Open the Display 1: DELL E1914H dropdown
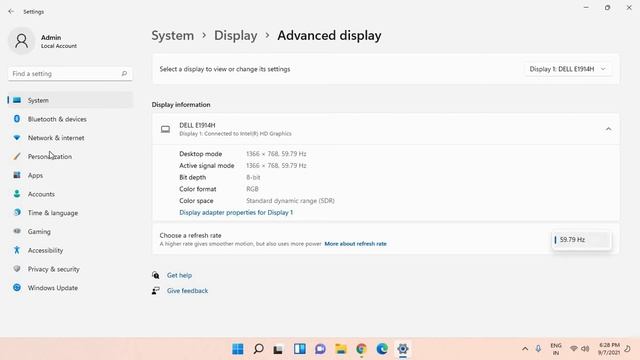This screenshot has width=640, height=360. tap(567, 69)
